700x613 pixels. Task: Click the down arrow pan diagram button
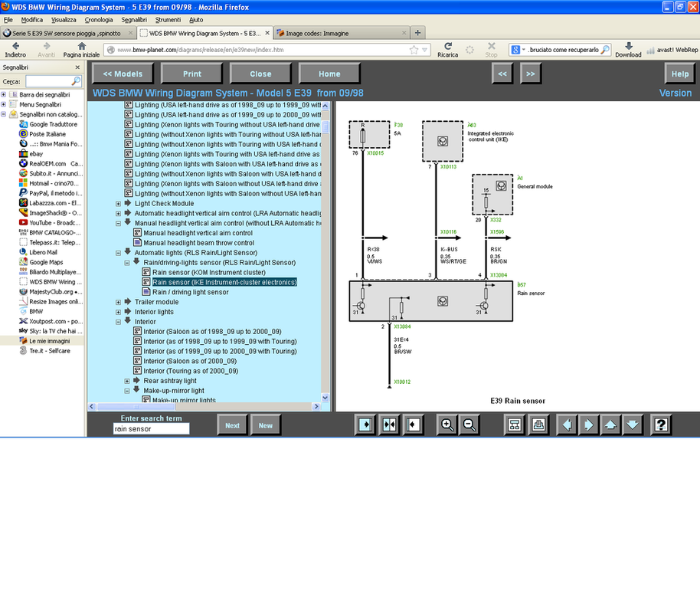[x=633, y=425]
